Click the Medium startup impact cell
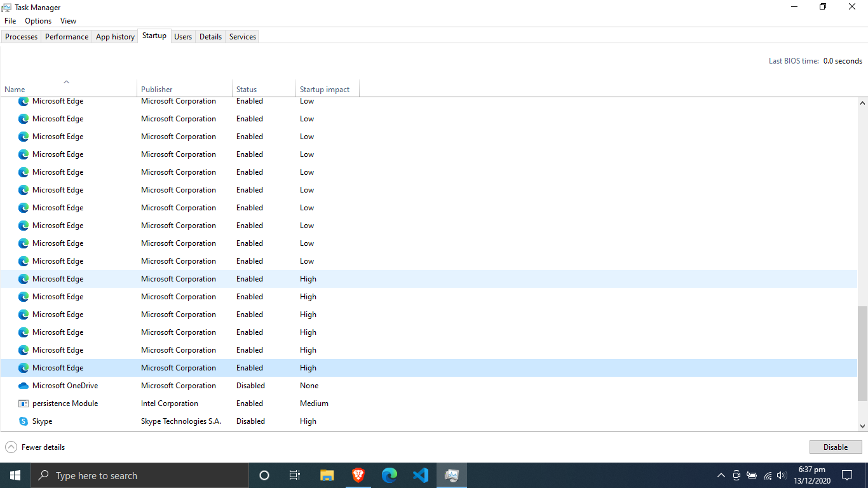 click(314, 403)
